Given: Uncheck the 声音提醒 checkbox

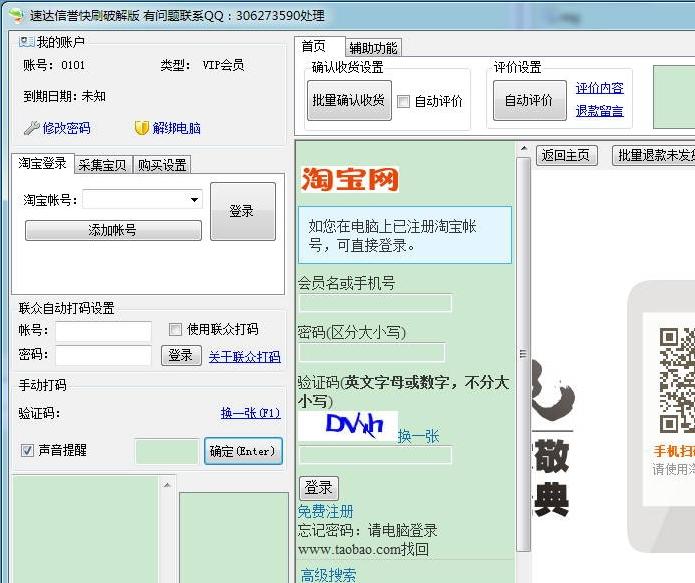Looking at the screenshot, I should point(28,451).
